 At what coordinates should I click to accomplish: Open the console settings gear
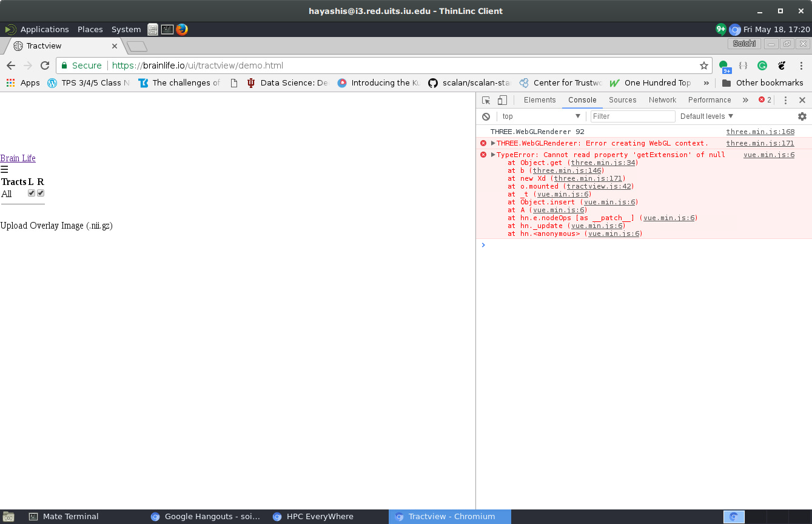click(x=802, y=116)
